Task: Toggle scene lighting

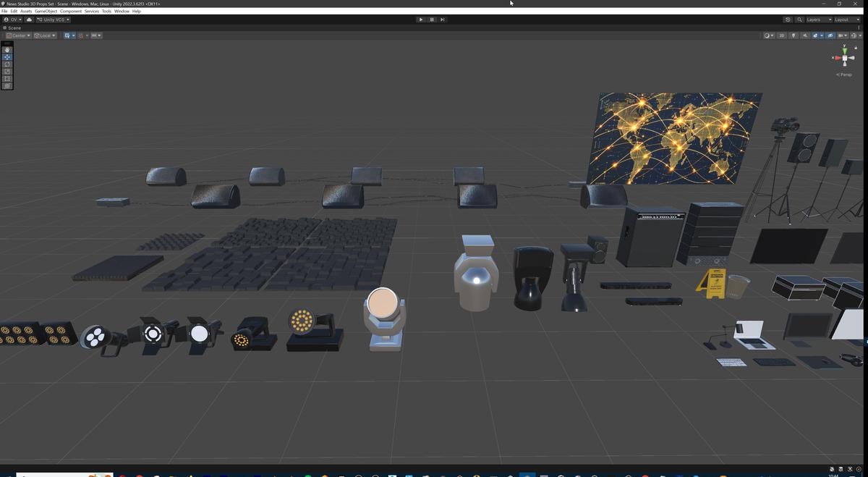Action: tap(793, 35)
